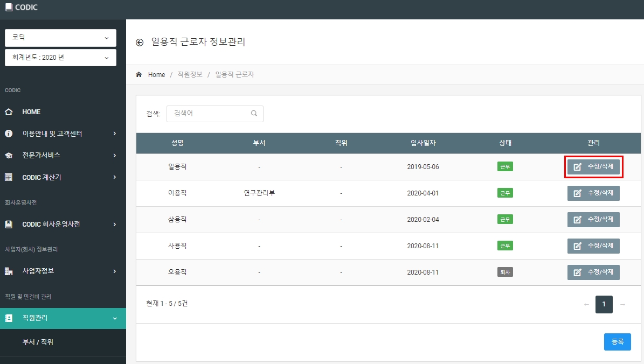The width and height of the screenshot is (644, 364).
Task: Click the 부서 column header
Action: pyautogui.click(x=259, y=143)
